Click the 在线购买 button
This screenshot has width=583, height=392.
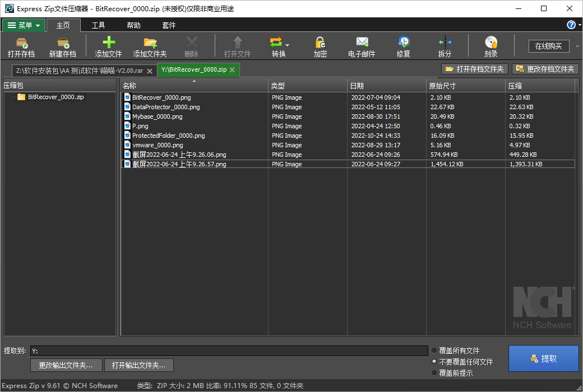(x=549, y=46)
